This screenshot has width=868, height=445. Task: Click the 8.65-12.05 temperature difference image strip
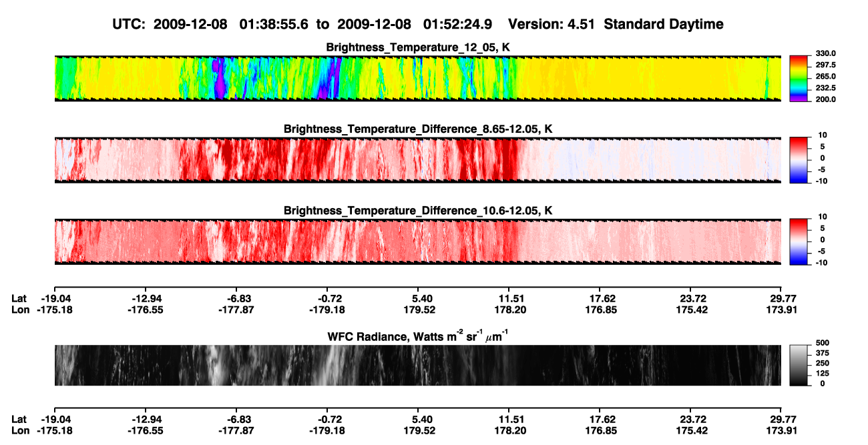tap(417, 159)
